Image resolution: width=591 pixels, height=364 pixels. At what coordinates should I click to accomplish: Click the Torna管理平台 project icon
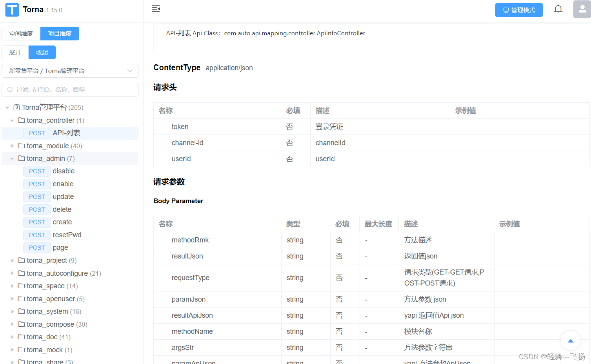point(17,107)
